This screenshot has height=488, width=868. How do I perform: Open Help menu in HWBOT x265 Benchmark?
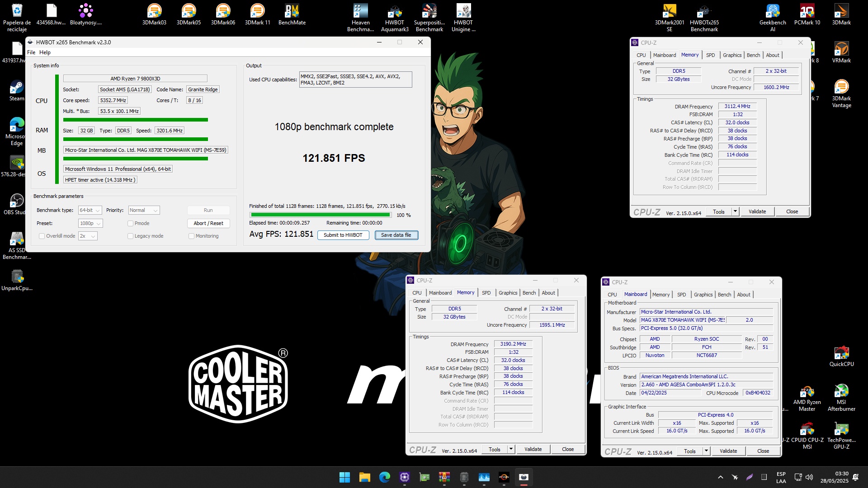[x=45, y=52]
